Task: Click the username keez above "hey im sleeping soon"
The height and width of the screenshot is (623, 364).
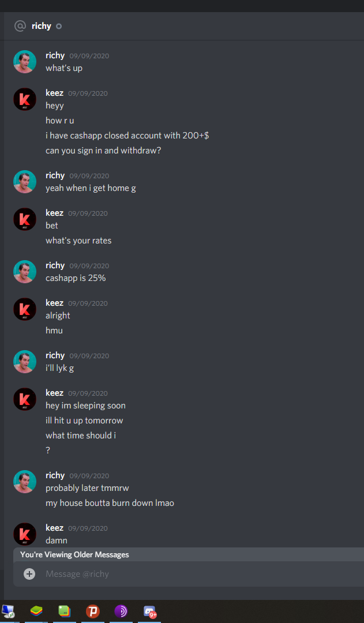Action: [x=54, y=393]
